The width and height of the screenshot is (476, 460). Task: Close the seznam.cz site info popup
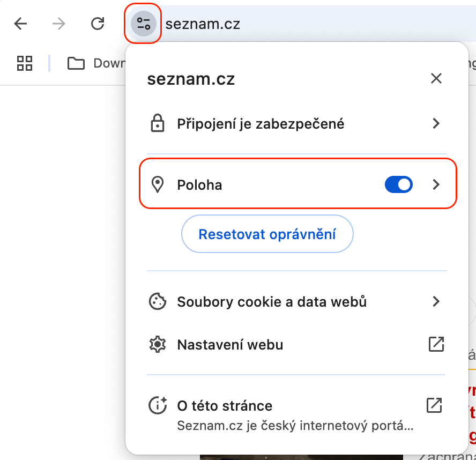(x=436, y=79)
